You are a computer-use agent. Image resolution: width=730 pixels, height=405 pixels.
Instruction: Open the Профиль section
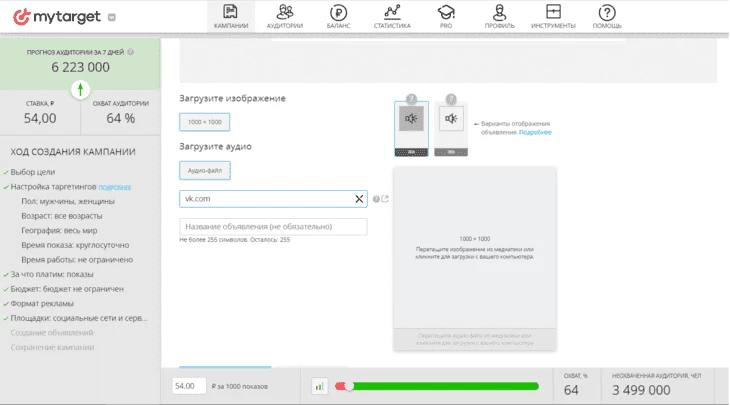coord(500,17)
